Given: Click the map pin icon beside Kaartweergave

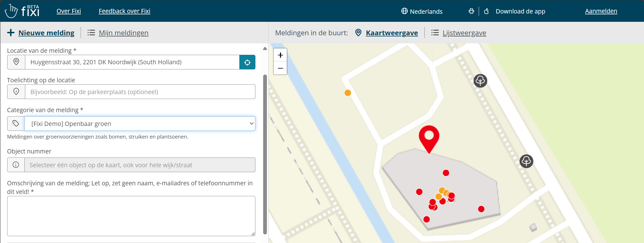Looking at the screenshot, I should [358, 33].
